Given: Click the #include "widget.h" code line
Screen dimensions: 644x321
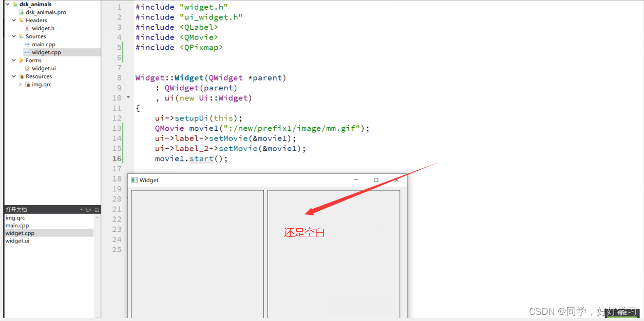Looking at the screenshot, I should pos(182,7).
